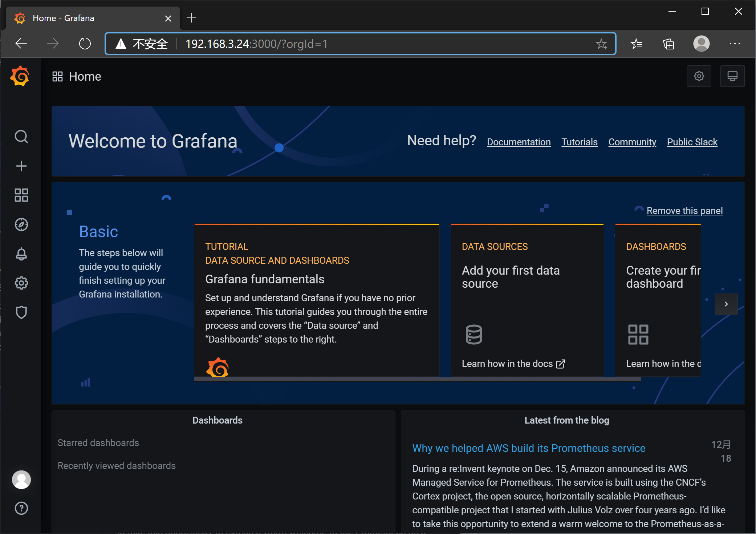The height and width of the screenshot is (534, 756).
Task: Open the Explore compass icon
Action: pyautogui.click(x=21, y=224)
